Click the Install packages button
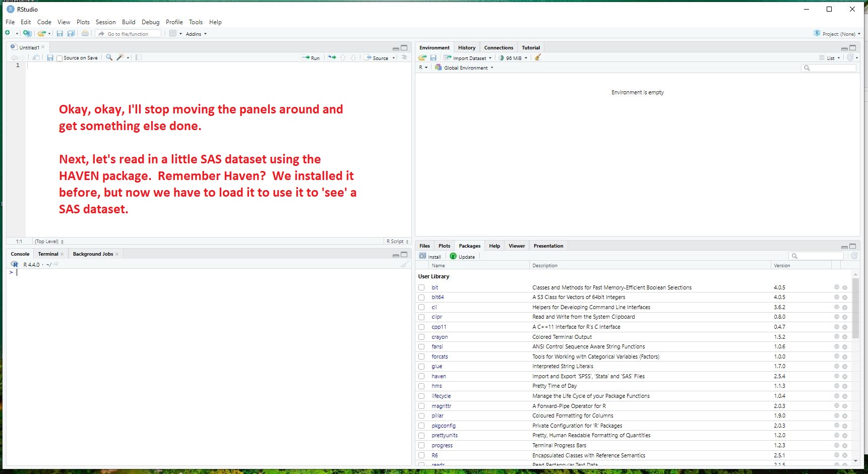 pyautogui.click(x=430, y=257)
